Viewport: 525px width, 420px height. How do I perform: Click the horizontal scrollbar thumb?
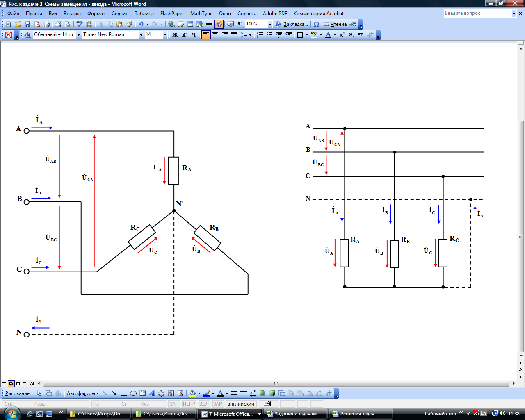coord(276,384)
